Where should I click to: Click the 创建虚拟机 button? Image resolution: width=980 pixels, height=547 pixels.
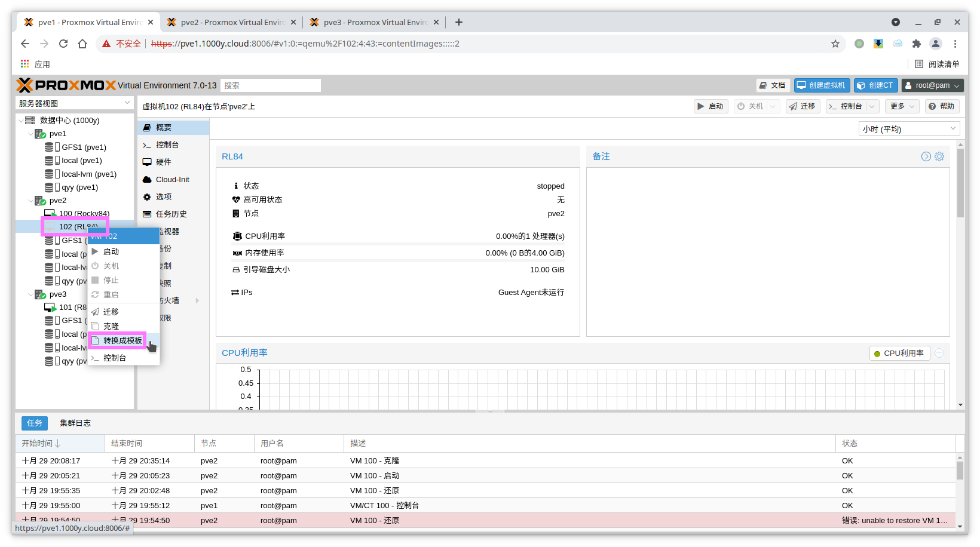[x=822, y=85]
